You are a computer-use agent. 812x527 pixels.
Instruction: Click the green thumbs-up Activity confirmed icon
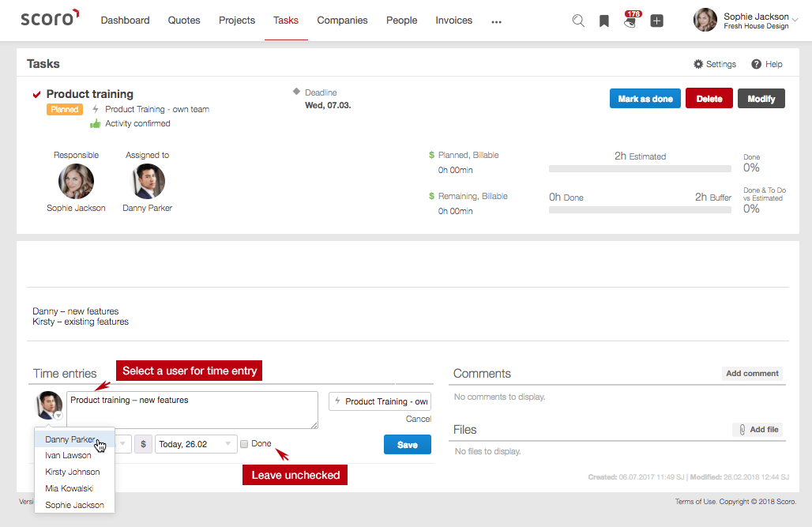pyautogui.click(x=96, y=123)
